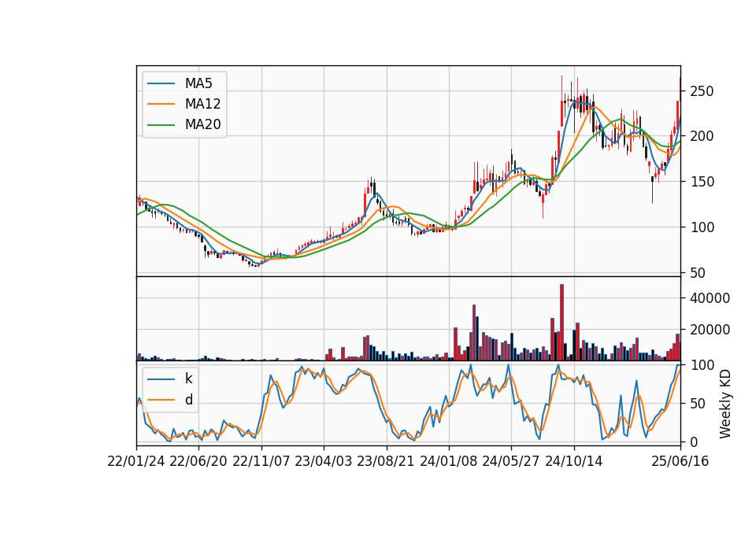Click the 22/01/24 date label
756x543 pixels.
point(136,462)
